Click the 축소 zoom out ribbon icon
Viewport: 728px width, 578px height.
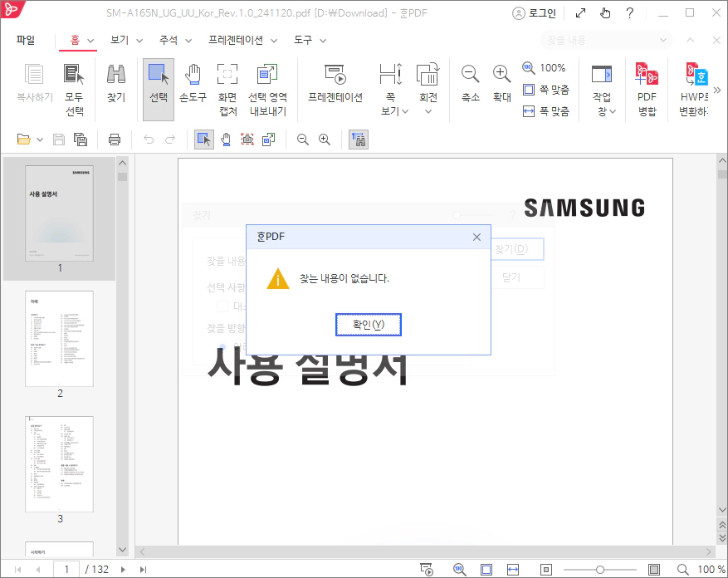click(471, 84)
